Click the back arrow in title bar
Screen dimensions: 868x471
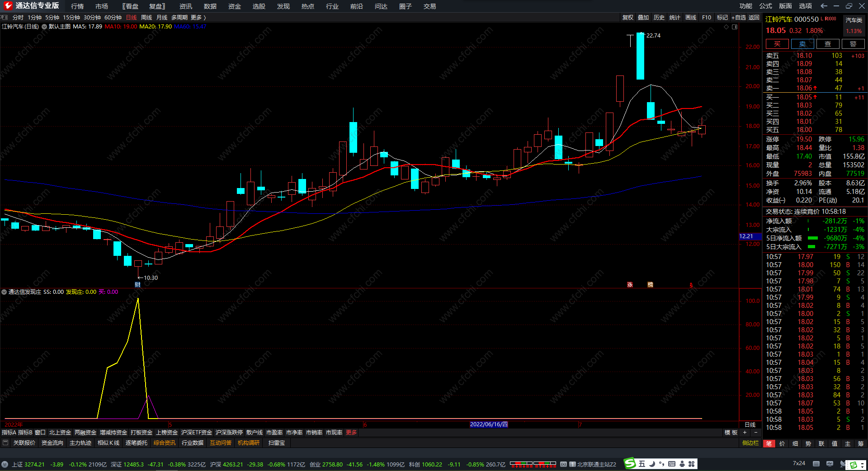coord(824,6)
